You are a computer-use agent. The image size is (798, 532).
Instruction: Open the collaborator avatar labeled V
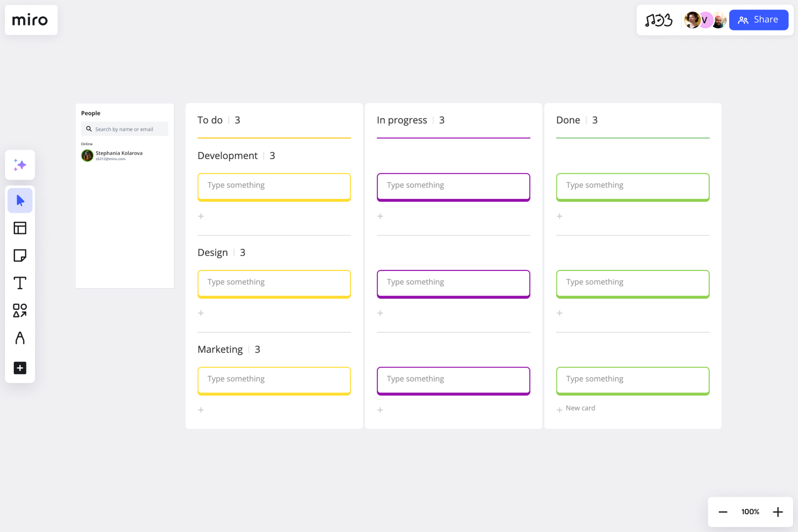point(705,20)
